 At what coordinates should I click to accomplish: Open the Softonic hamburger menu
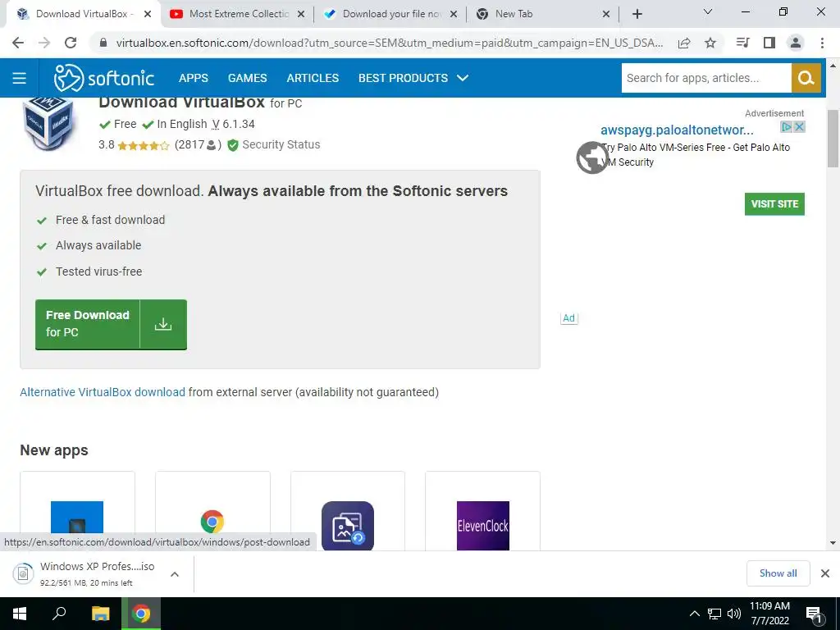coord(20,78)
